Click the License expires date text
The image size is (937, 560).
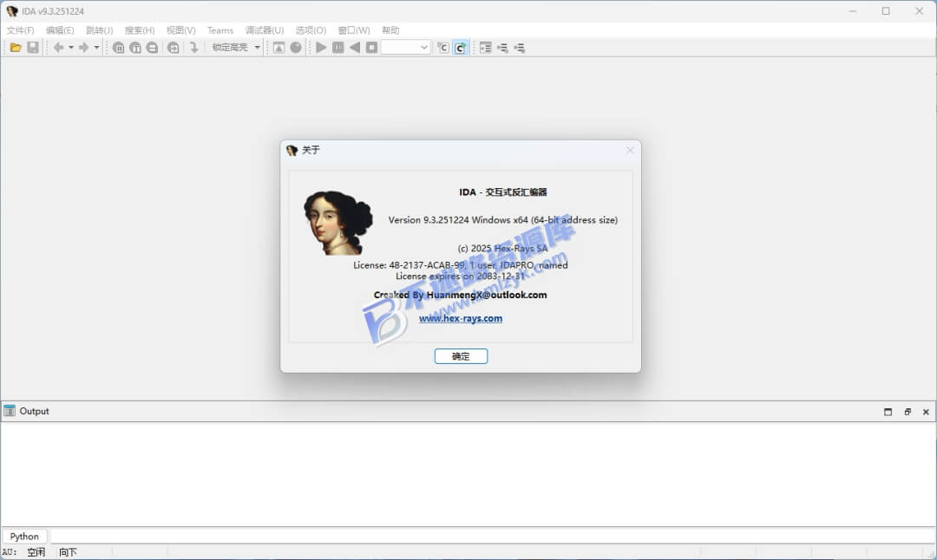click(x=460, y=277)
